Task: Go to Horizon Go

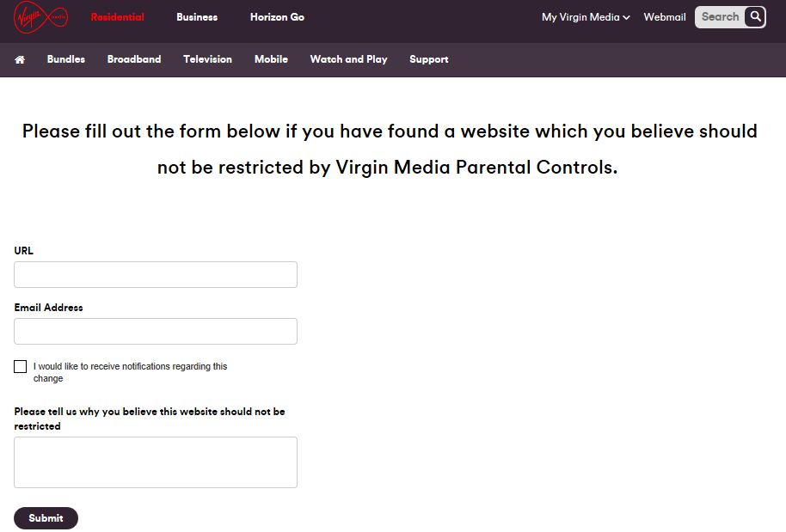Action: [277, 17]
